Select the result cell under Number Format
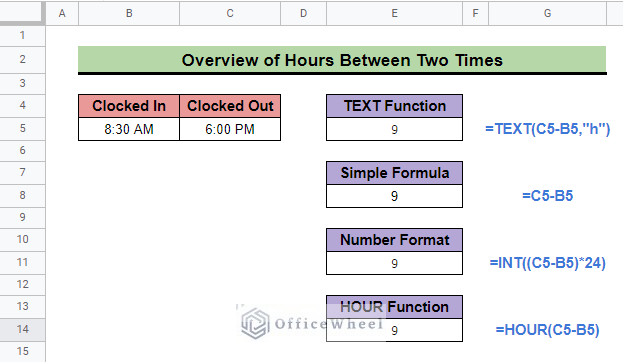The height and width of the screenshot is (362, 623). 395,263
